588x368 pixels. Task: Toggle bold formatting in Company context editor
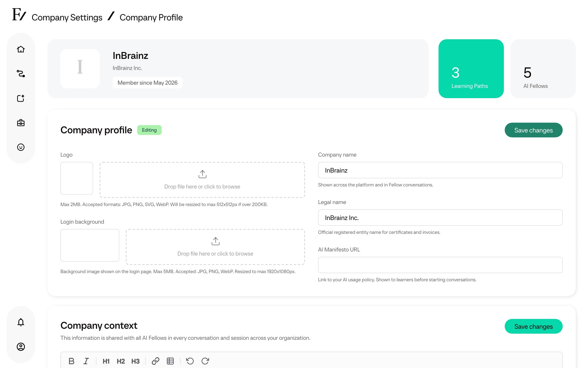(71, 361)
